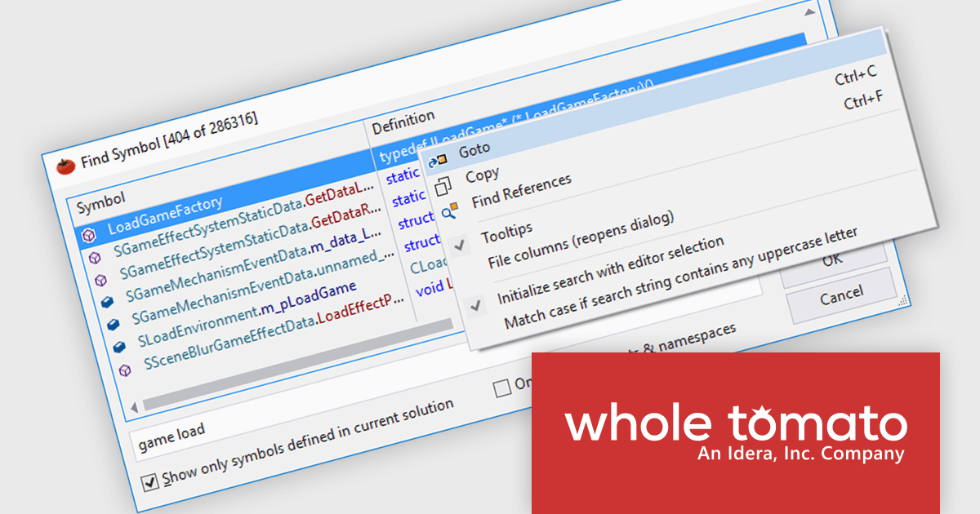The width and height of the screenshot is (980, 514).
Task: Click the icon beside SGameMechanismEventData.unnamed row
Action: coord(113,324)
